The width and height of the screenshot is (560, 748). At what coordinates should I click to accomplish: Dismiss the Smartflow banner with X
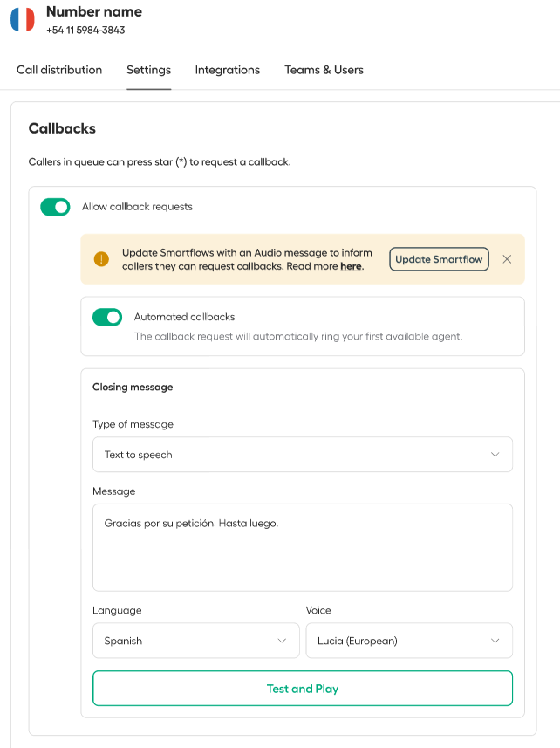507,259
